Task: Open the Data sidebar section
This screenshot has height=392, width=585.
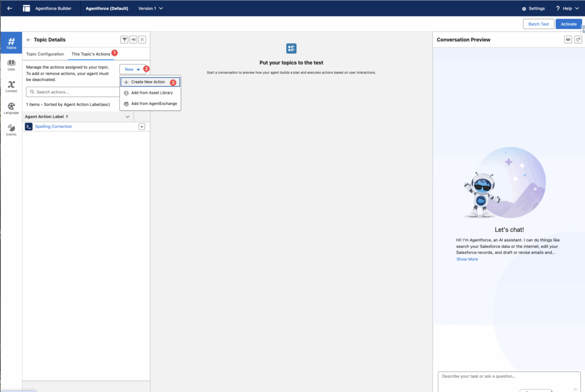Action: 11,65
